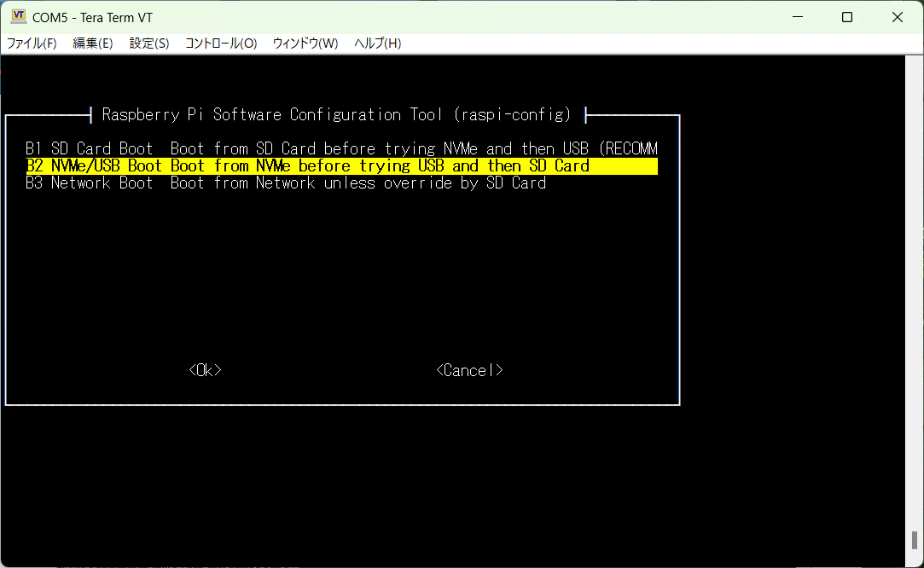Click the Tera Term VT title bar icon
The width and height of the screenshot is (924, 568).
[x=19, y=16]
